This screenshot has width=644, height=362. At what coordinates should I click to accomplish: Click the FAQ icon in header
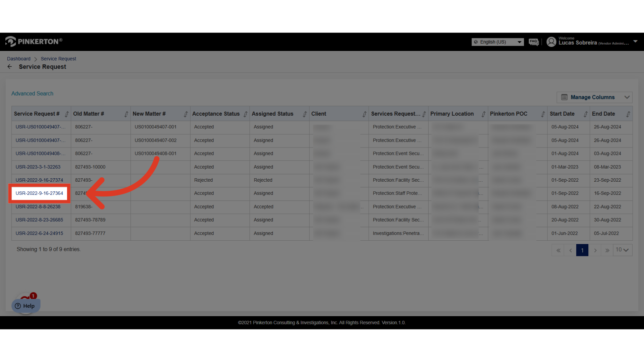click(x=533, y=42)
